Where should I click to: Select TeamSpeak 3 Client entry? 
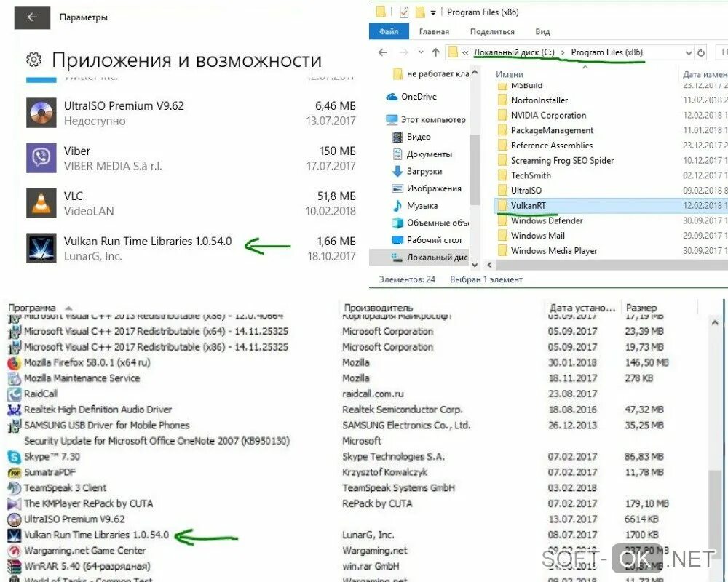coord(57,487)
